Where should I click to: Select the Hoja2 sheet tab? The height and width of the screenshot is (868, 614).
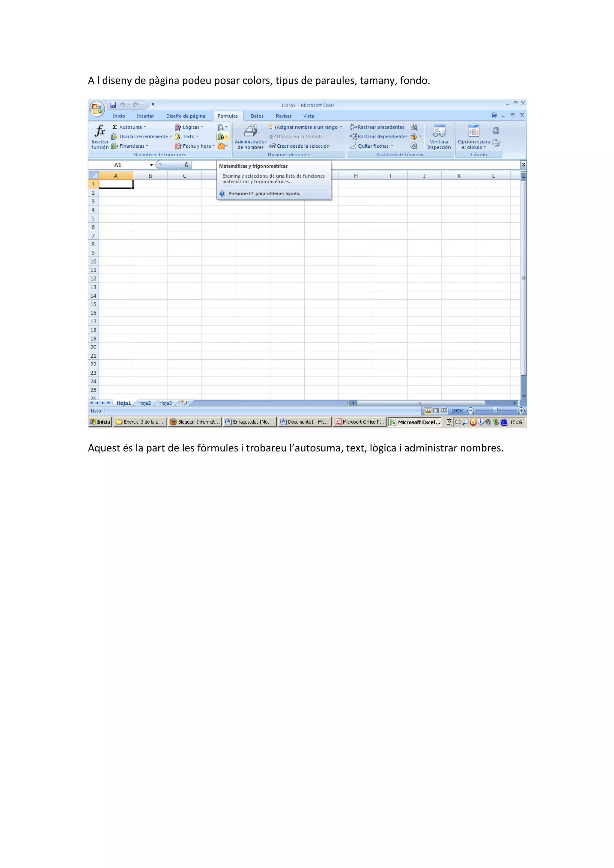(144, 403)
